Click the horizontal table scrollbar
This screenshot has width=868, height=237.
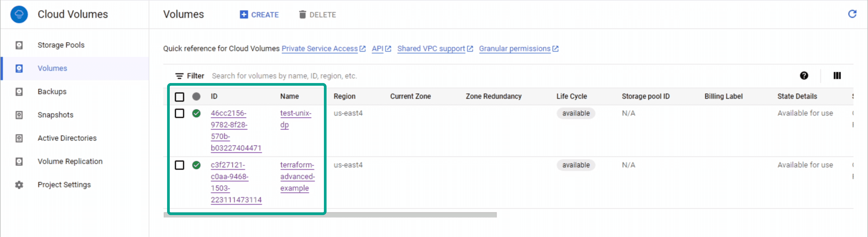click(330, 215)
